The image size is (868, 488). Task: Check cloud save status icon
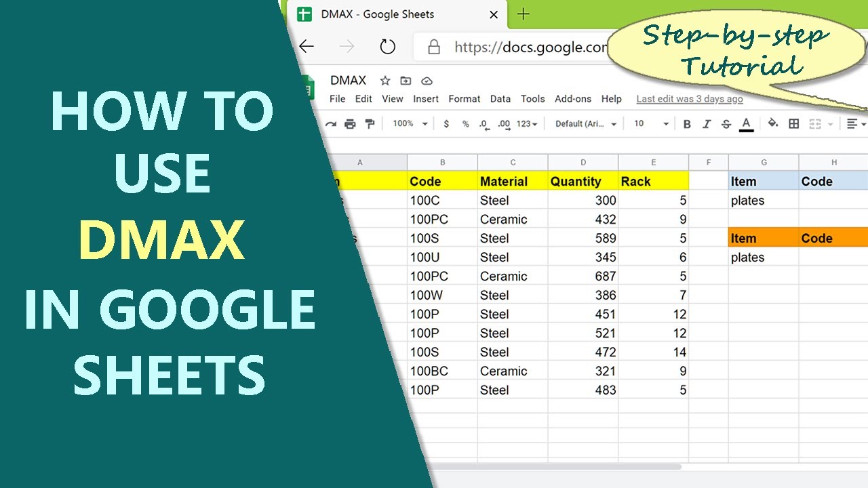point(427,81)
